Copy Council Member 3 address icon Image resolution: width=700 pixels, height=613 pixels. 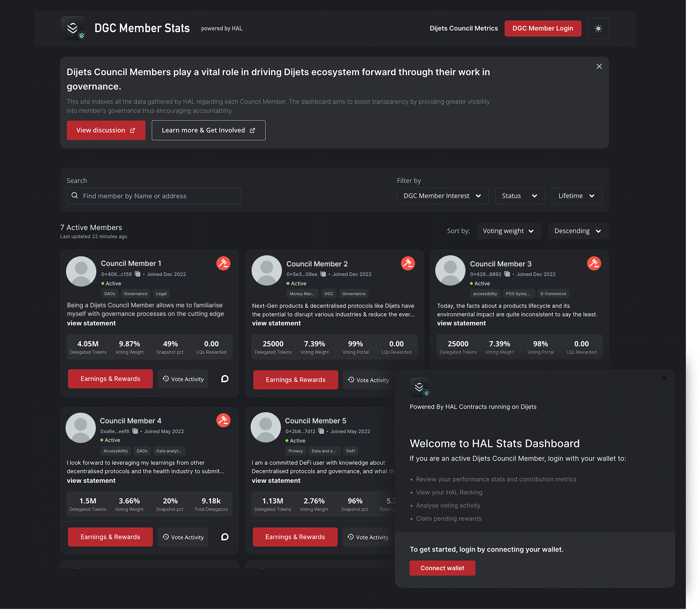pos(507,274)
